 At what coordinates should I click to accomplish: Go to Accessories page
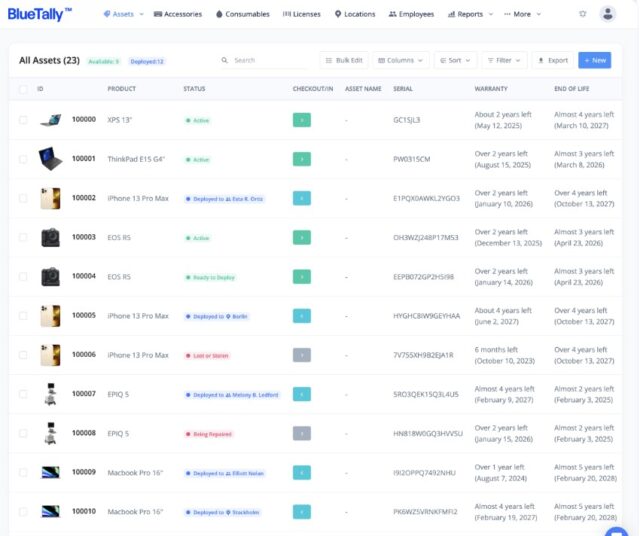(178, 14)
